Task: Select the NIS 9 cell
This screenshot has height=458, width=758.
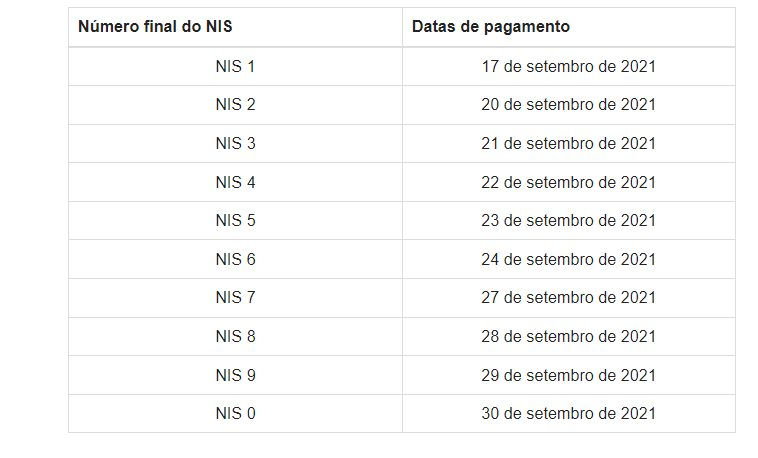Action: 235,375
